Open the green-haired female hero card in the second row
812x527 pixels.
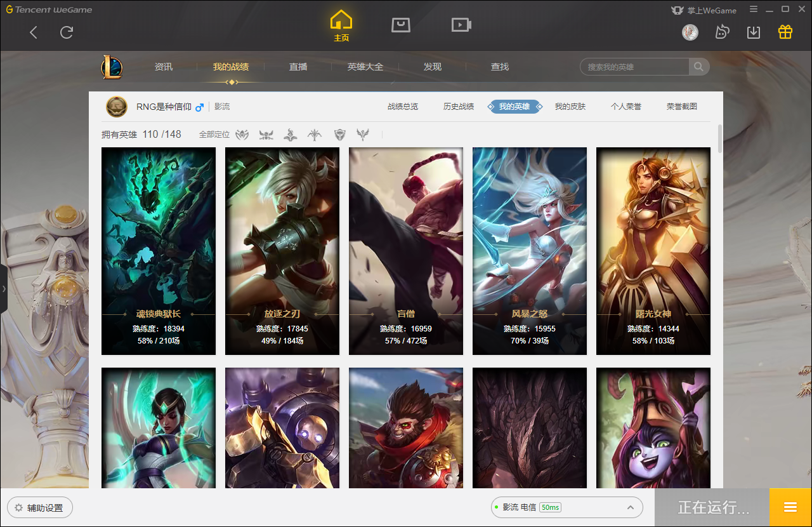click(159, 428)
